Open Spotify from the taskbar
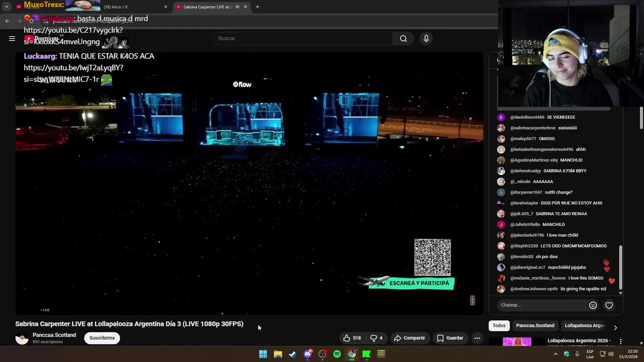 click(x=337, y=354)
